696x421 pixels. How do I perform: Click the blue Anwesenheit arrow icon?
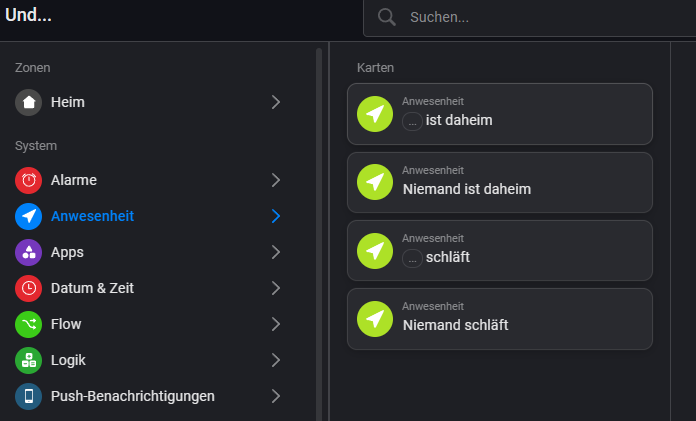29,216
